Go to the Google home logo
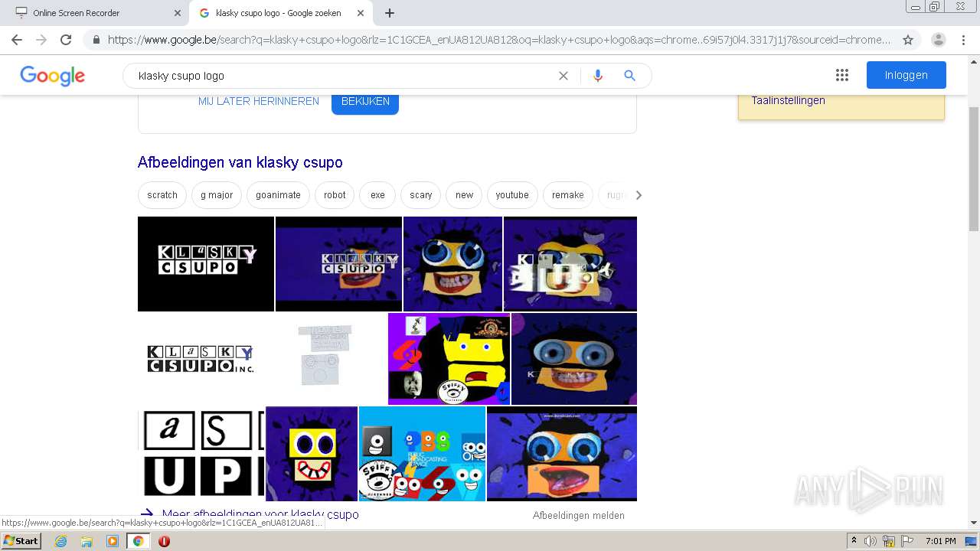The height and width of the screenshot is (551, 980). pyautogui.click(x=52, y=76)
